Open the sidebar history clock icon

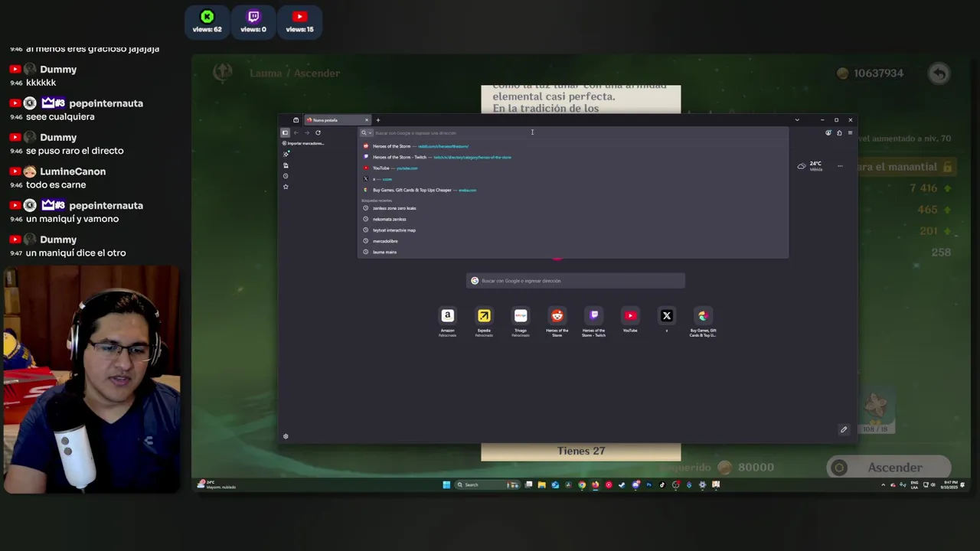coord(286,176)
